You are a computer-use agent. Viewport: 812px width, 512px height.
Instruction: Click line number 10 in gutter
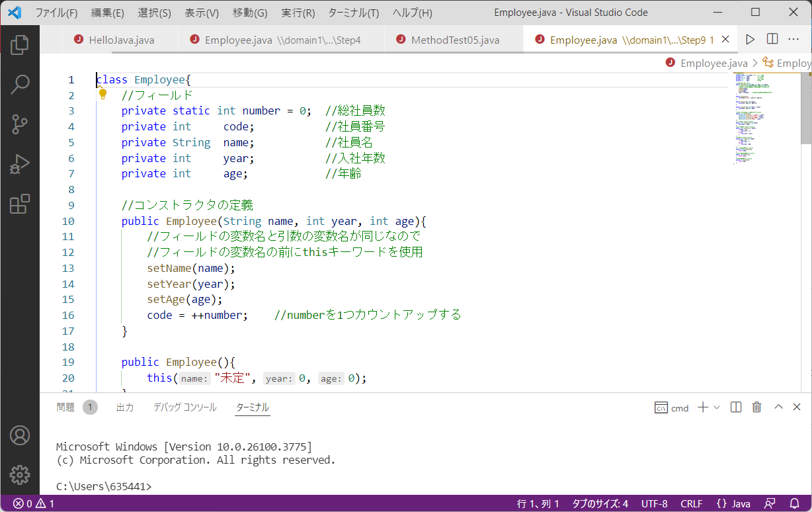pyautogui.click(x=69, y=221)
